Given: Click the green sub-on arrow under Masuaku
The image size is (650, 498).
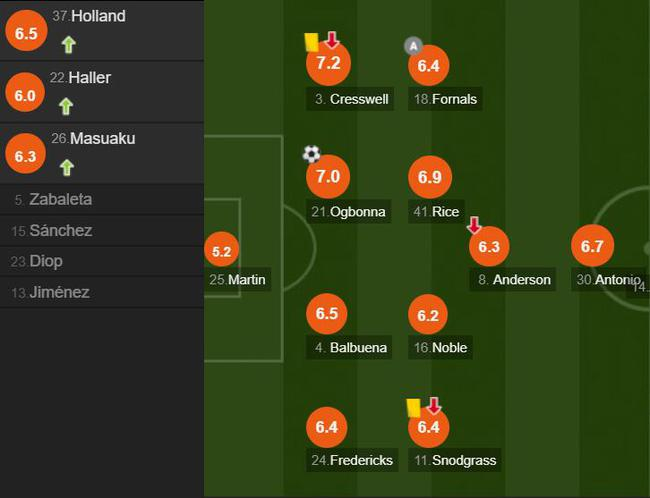Looking at the screenshot, I should (66, 167).
